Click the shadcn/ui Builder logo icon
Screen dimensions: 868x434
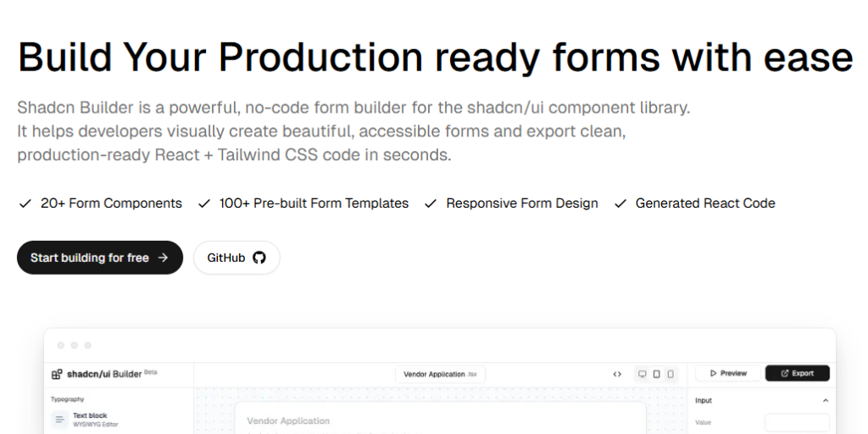(57, 374)
